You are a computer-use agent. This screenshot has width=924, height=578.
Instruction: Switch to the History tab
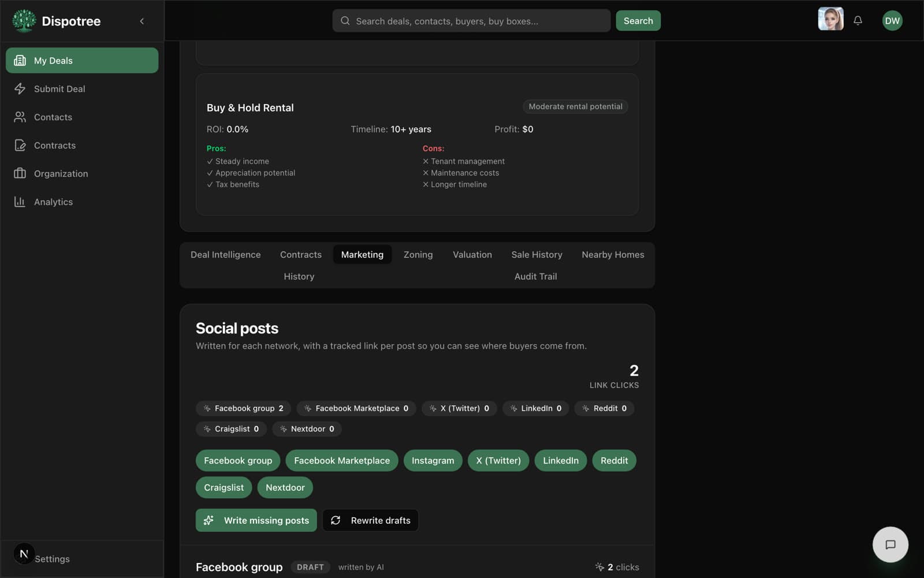click(x=299, y=276)
